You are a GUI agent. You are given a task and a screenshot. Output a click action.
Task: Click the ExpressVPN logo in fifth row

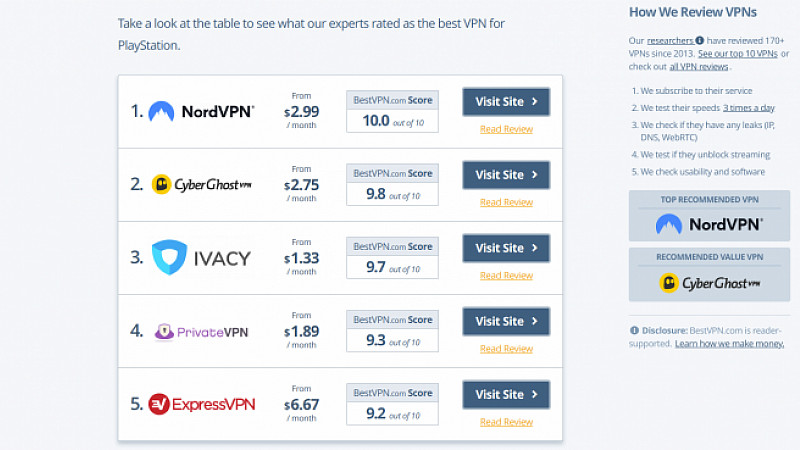[x=202, y=404]
